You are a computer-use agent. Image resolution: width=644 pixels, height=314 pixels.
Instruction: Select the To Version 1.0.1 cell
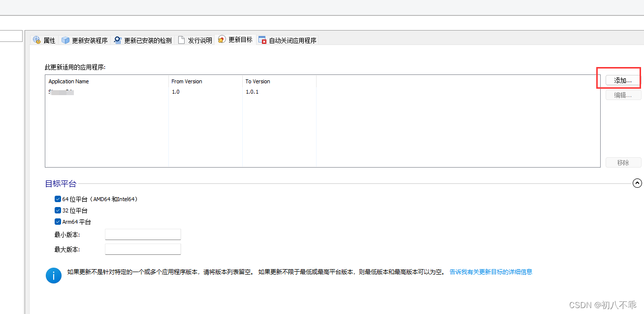[252, 92]
